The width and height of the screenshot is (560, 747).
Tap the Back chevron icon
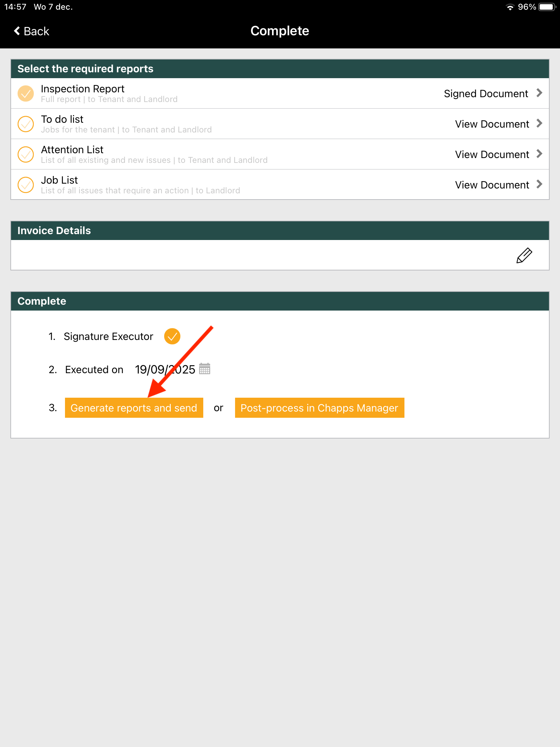click(x=17, y=31)
